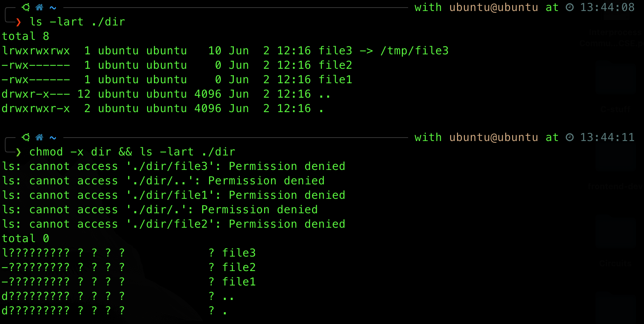Click the home icon in the second prompt line

tap(40, 137)
